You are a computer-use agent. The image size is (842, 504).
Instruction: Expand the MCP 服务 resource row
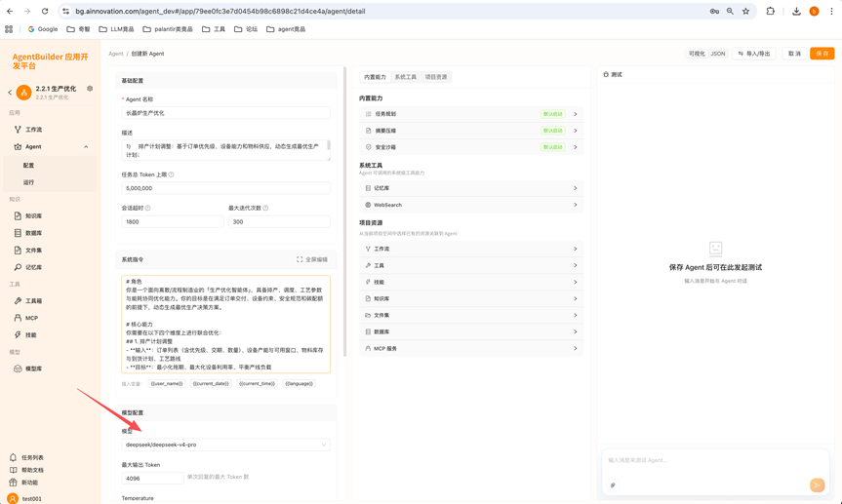471,348
